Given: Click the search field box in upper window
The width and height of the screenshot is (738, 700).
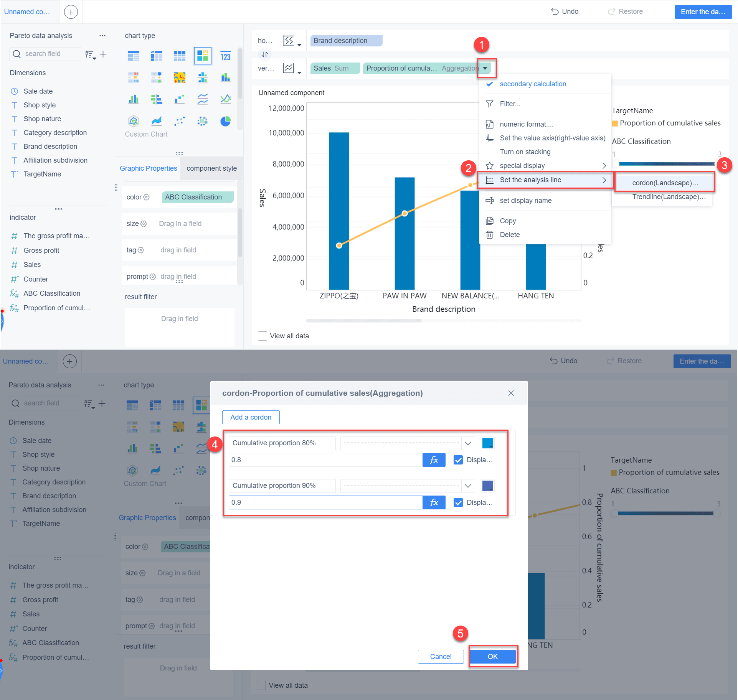Looking at the screenshot, I should click(x=45, y=54).
